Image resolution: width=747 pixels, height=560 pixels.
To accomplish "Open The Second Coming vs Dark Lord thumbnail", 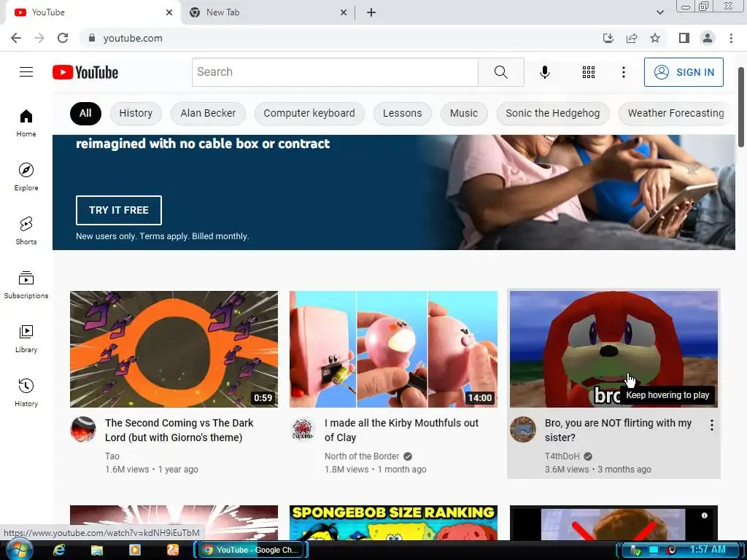I will tap(174, 349).
